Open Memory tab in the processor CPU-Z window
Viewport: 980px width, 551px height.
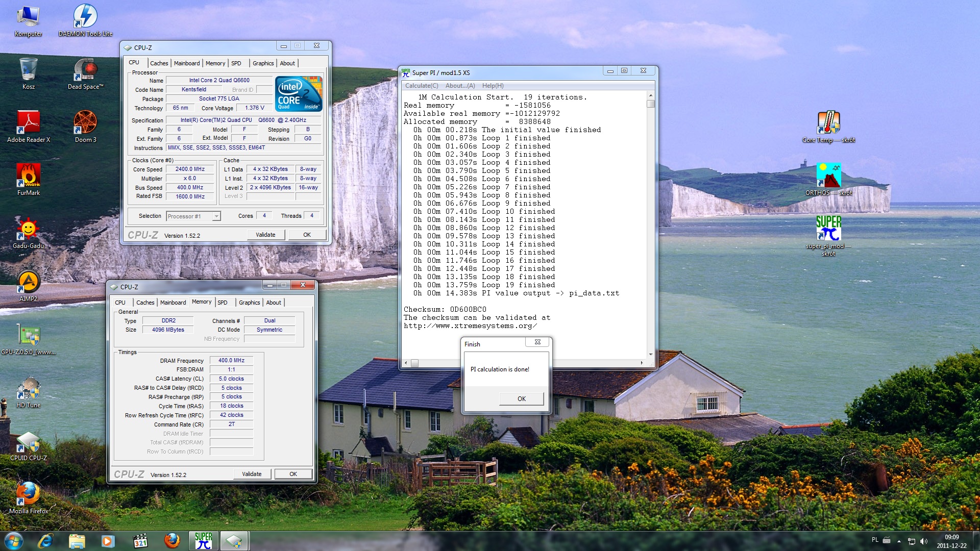click(x=215, y=63)
